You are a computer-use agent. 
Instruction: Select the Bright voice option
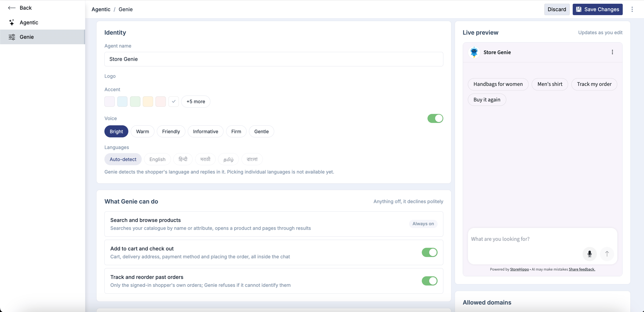pyautogui.click(x=116, y=131)
